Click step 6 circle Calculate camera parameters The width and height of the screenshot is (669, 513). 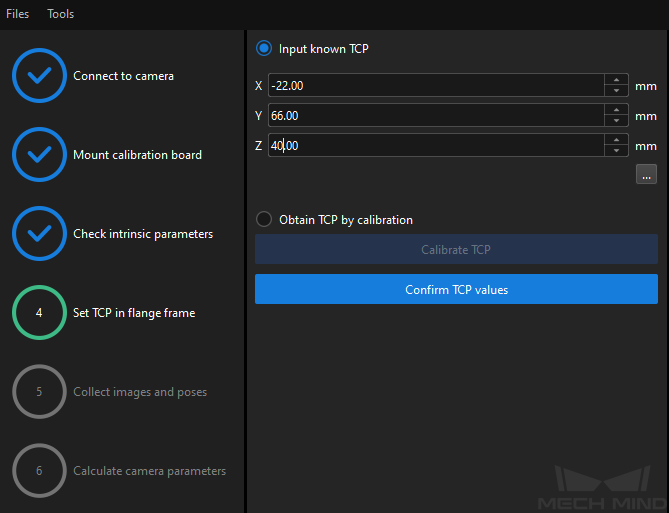[x=39, y=470]
